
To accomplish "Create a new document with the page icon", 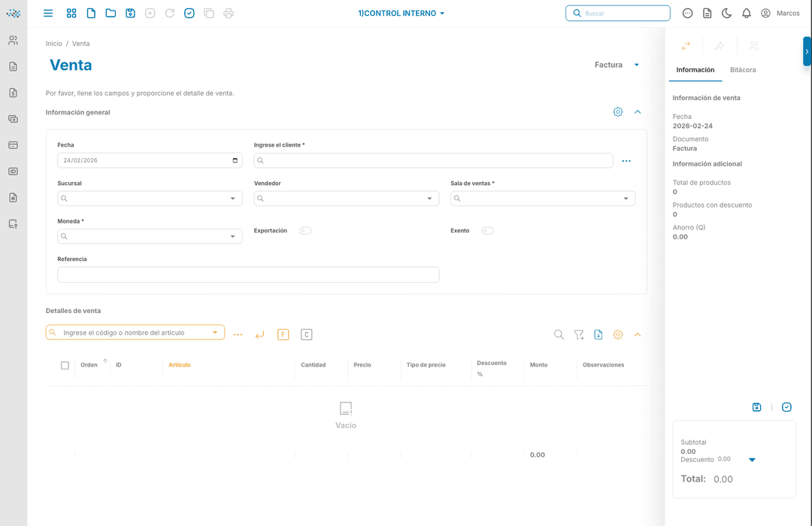I will point(91,14).
